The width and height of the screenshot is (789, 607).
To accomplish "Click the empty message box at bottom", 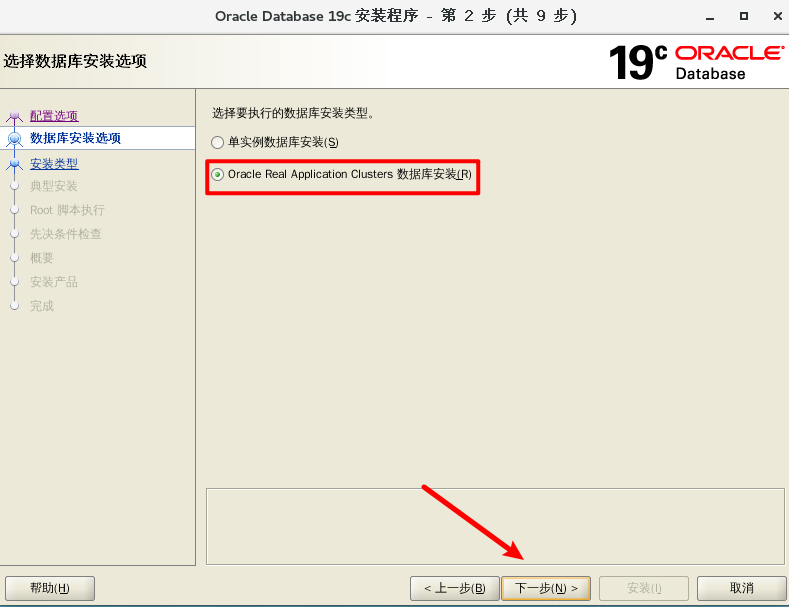I will (x=495, y=526).
